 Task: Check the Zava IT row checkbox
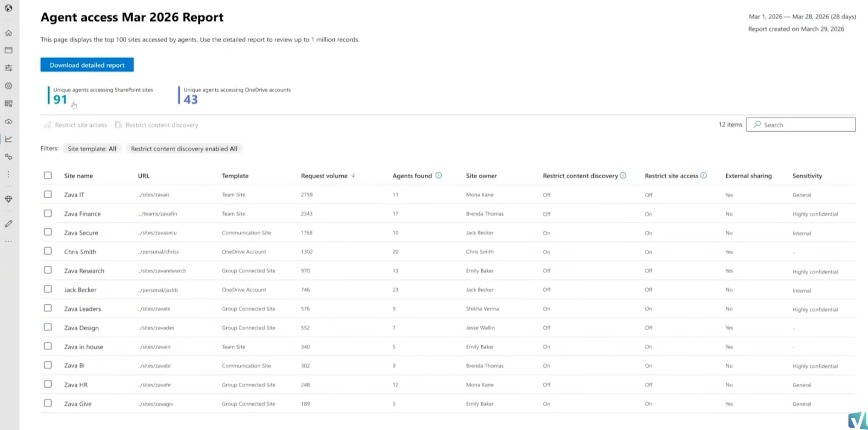pos(48,194)
